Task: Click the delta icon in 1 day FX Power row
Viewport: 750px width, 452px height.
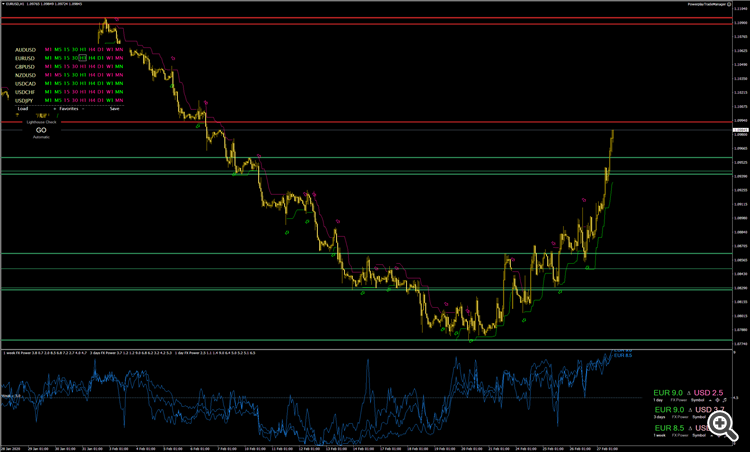Action: [x=689, y=393]
